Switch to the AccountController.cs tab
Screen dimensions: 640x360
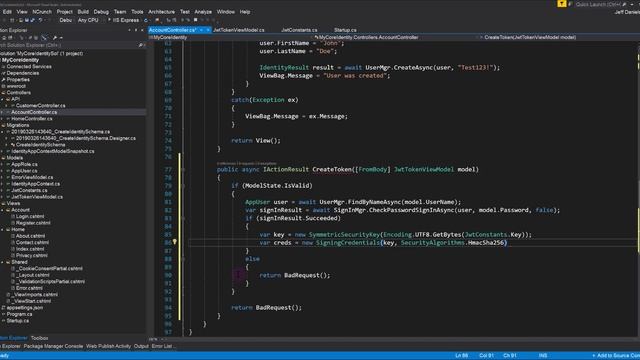pos(172,30)
